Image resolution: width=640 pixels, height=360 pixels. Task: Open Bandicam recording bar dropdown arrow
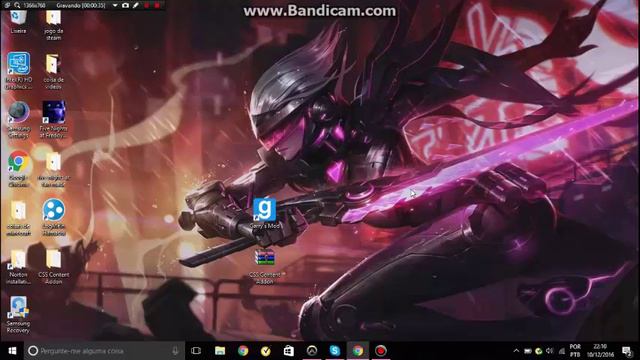(115, 5)
